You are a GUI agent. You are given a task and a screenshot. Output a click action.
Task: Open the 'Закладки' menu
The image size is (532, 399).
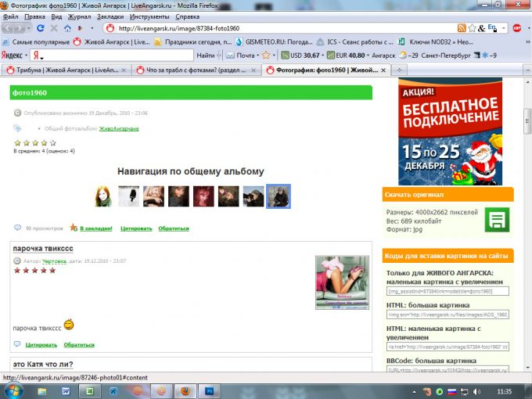pos(110,16)
